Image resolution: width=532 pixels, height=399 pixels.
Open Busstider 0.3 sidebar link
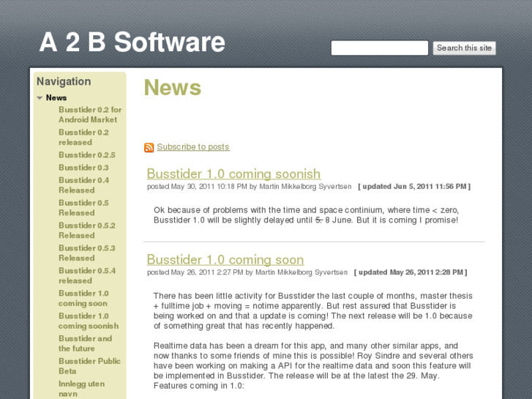point(83,168)
